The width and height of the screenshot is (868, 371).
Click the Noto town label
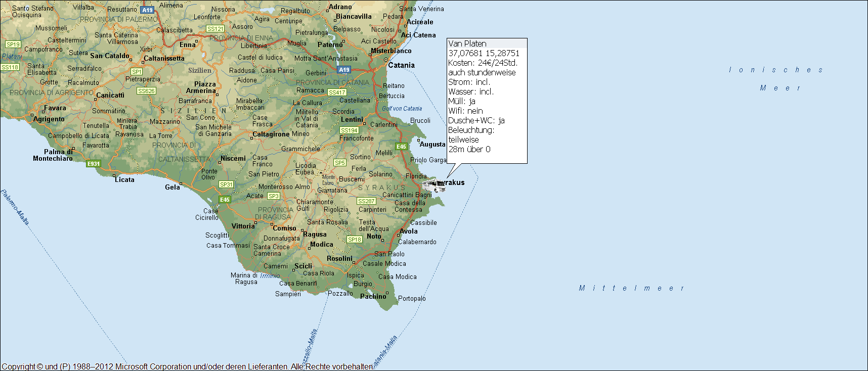click(x=374, y=237)
